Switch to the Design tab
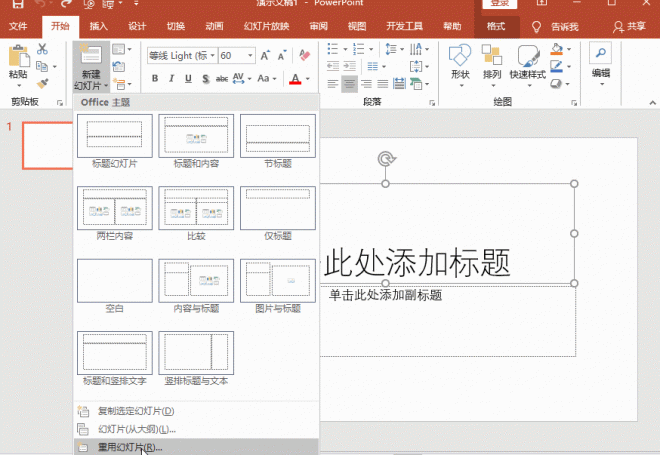The image size is (660, 455). [x=137, y=27]
